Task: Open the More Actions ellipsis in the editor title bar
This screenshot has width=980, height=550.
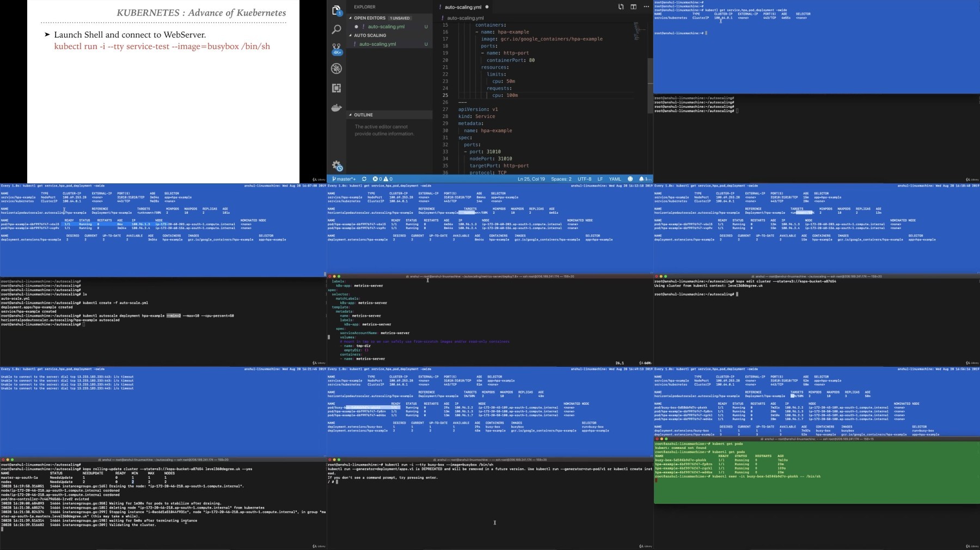Action: click(x=646, y=7)
